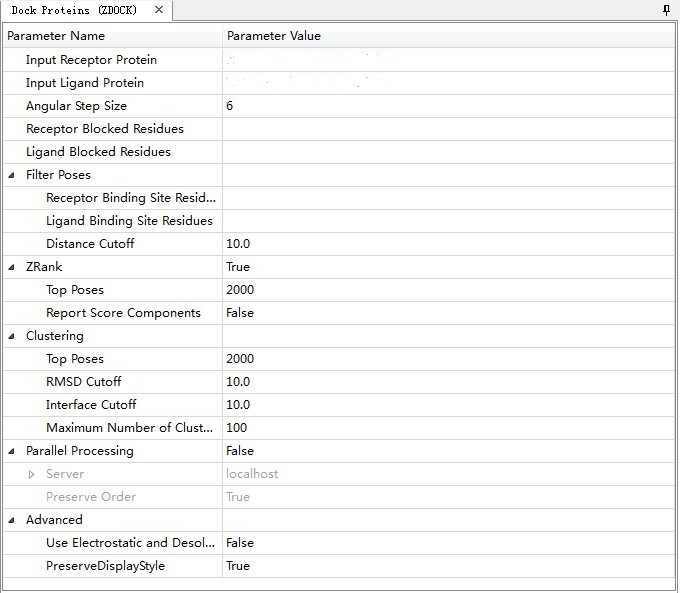Image resolution: width=680 pixels, height=593 pixels.
Task: Edit the Maximum Number of Clusters value
Action: click(448, 428)
